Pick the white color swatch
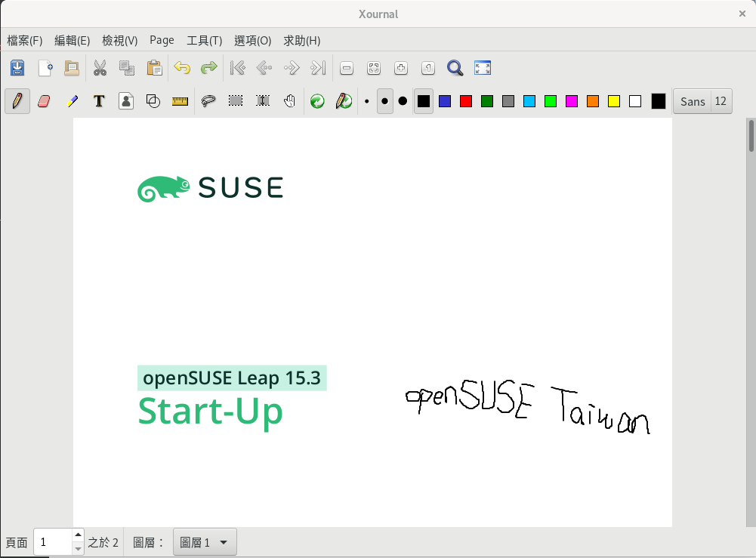This screenshot has width=756, height=558. point(635,101)
